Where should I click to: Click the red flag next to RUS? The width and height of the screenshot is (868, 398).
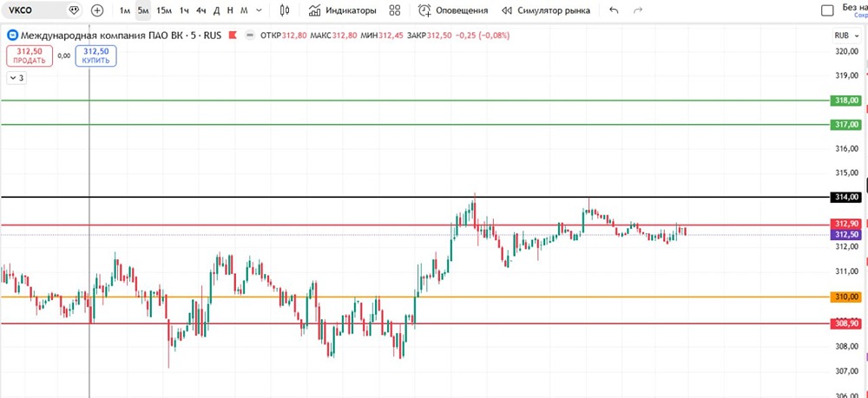click(233, 36)
